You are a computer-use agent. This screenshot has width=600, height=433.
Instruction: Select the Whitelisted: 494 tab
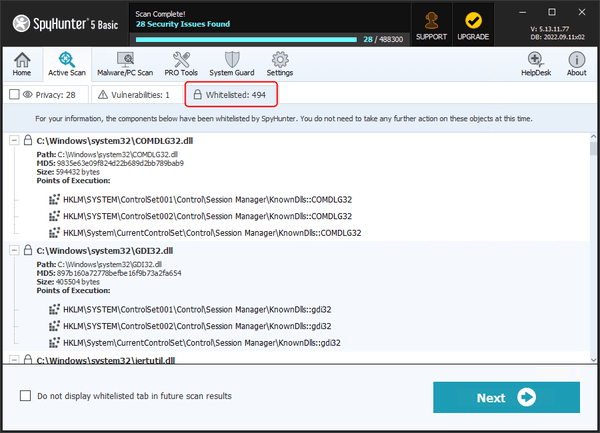(x=231, y=94)
